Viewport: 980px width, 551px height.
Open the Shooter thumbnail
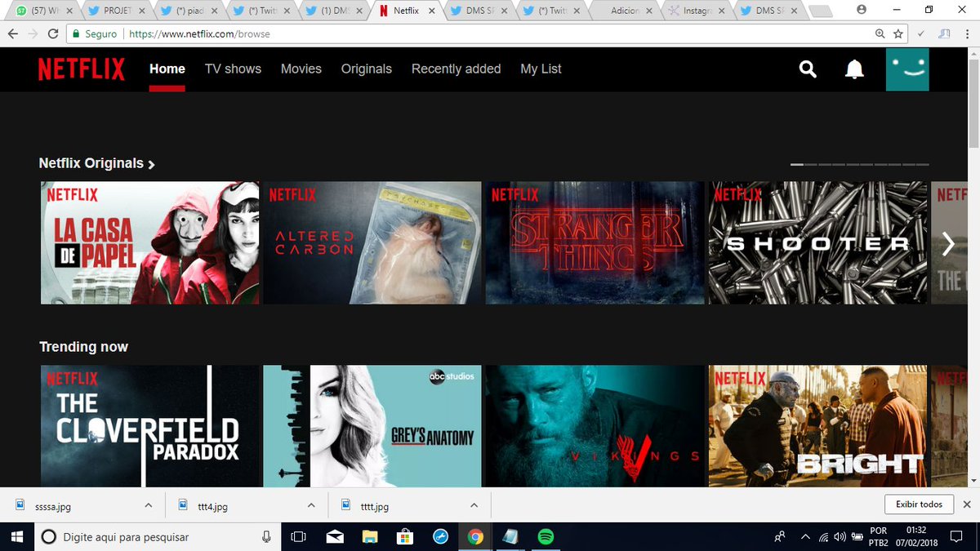point(817,242)
